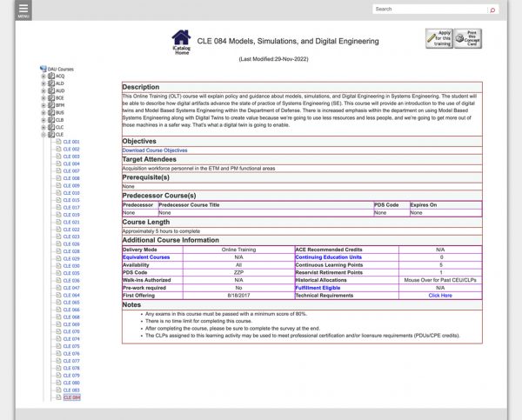Expand the ALD course category
This screenshot has width=522, height=420.
43,83
